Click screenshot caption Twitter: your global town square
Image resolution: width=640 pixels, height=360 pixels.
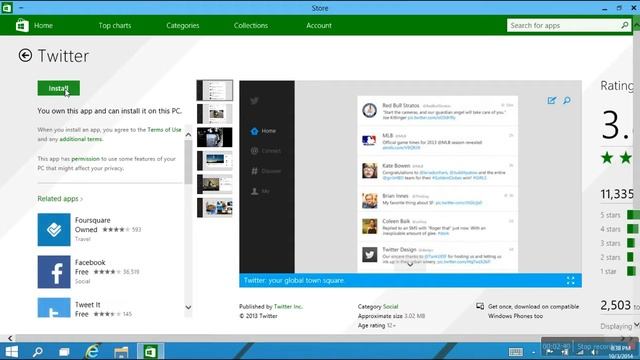(294, 280)
